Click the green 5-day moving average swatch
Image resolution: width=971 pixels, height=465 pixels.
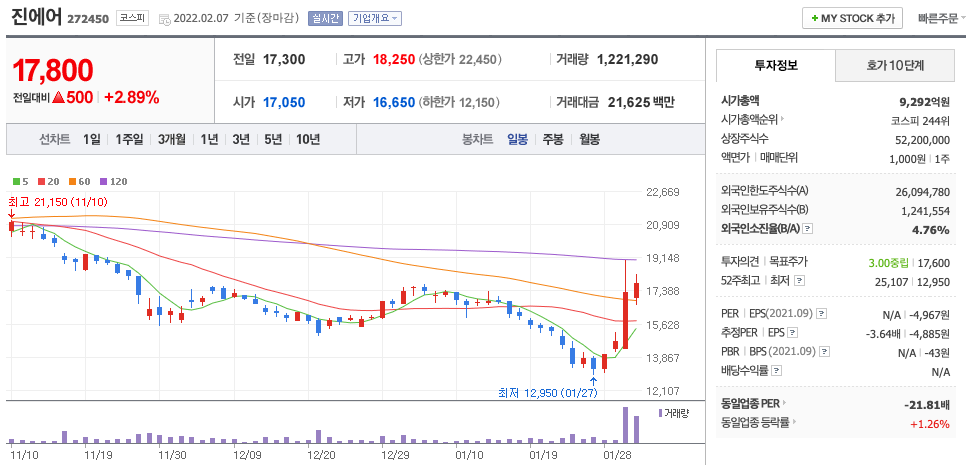pos(15,181)
